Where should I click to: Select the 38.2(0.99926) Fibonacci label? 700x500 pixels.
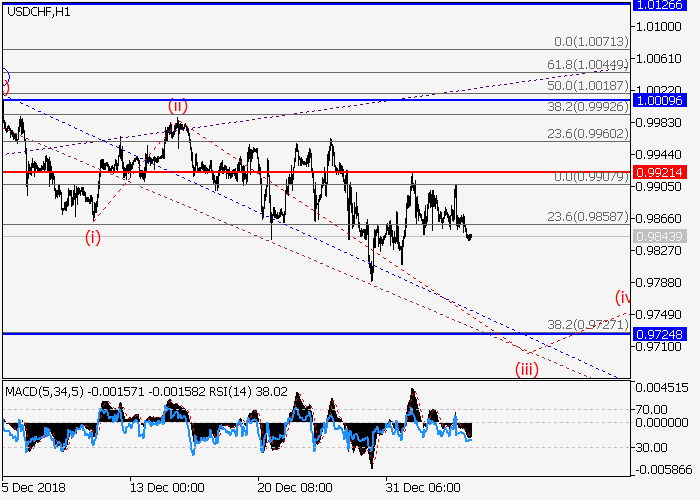click(591, 107)
